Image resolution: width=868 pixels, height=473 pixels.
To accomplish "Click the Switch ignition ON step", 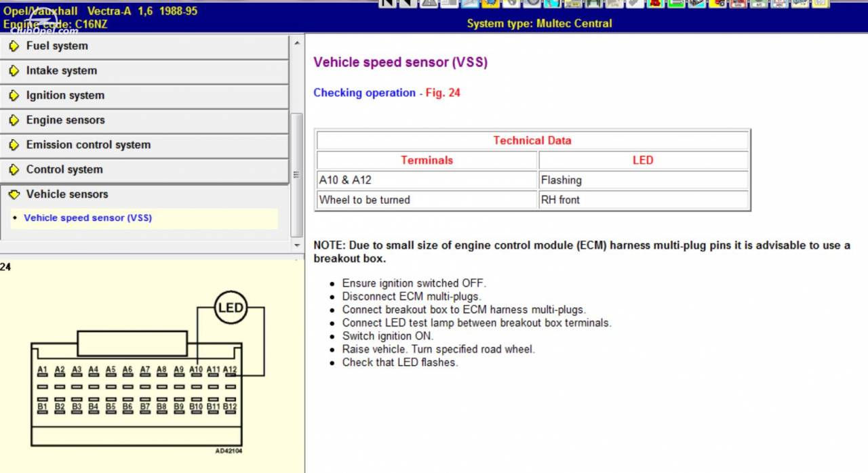I will click(x=388, y=336).
